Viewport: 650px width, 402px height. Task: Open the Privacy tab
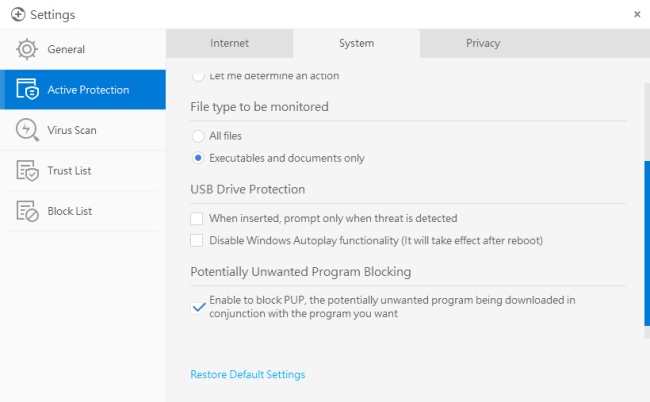(483, 43)
